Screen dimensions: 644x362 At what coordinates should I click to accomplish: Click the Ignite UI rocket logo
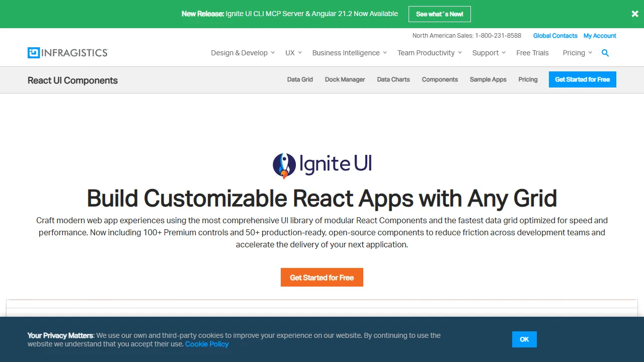(322, 165)
